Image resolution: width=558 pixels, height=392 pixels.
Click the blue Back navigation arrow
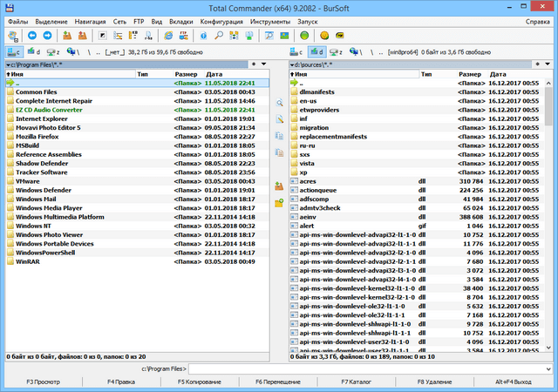tap(32, 36)
